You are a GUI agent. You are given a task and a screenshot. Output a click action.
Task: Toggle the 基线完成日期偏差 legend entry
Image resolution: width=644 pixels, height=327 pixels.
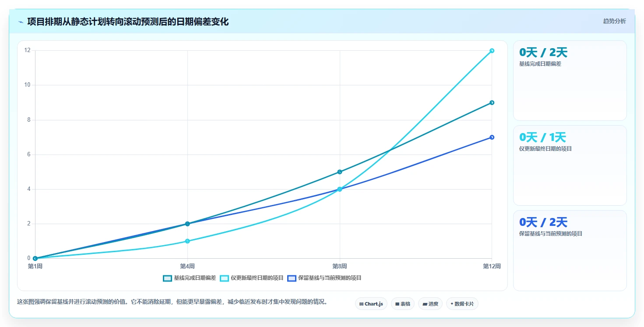pyautogui.click(x=190, y=278)
